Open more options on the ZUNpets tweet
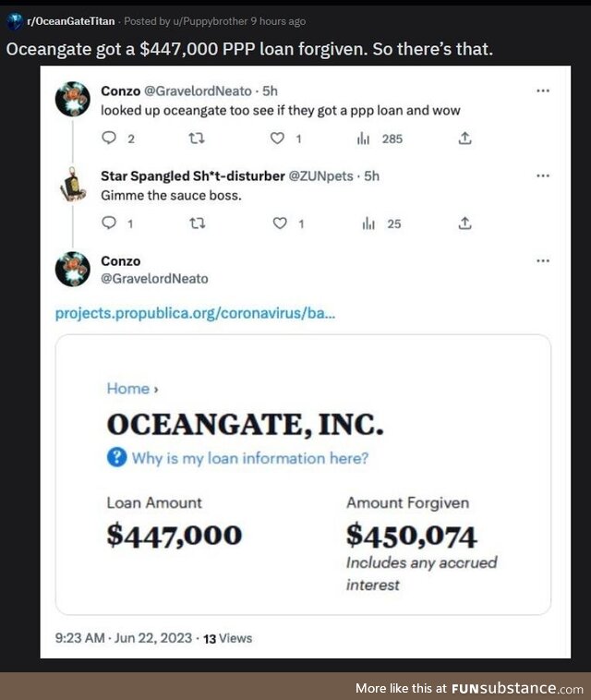This screenshot has width=591, height=700. coord(543,175)
